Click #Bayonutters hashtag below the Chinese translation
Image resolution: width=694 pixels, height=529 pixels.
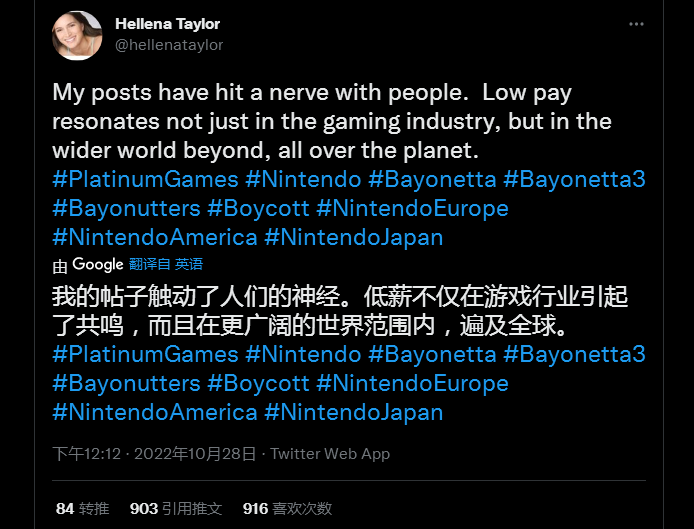pyautogui.click(x=125, y=383)
